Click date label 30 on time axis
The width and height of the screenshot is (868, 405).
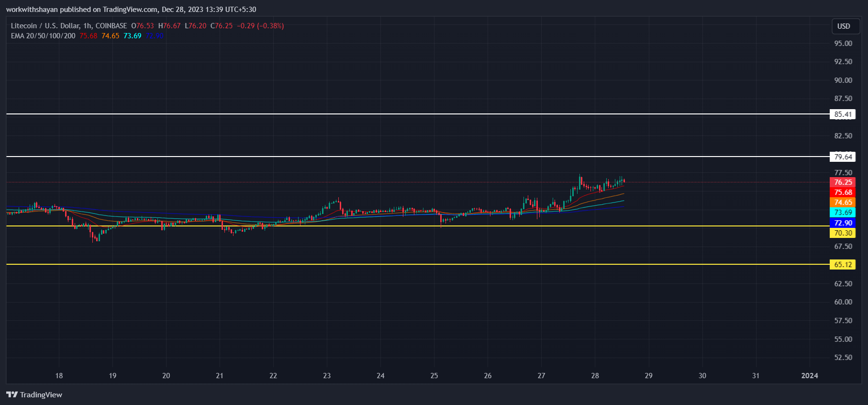click(702, 376)
